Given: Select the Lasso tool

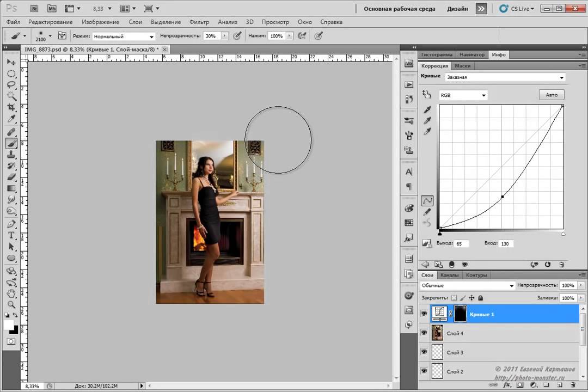Looking at the screenshot, I should [x=11, y=84].
